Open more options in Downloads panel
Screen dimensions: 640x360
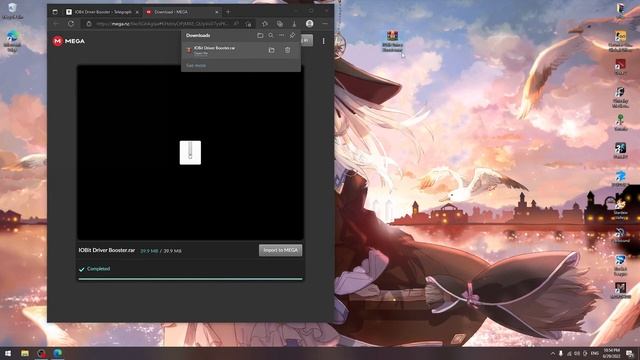point(282,36)
